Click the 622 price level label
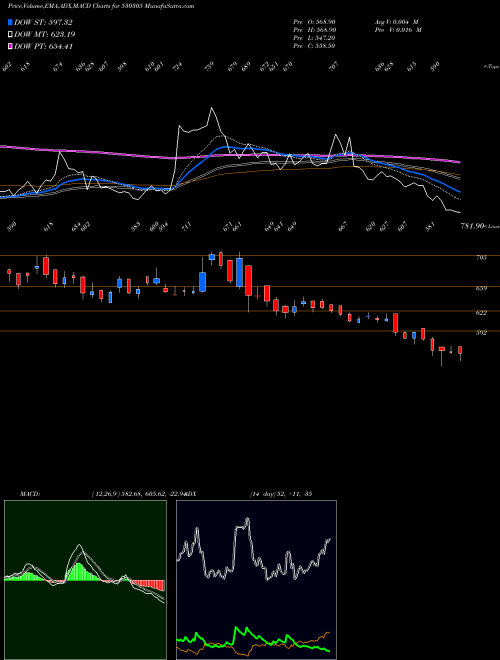 tap(481, 313)
